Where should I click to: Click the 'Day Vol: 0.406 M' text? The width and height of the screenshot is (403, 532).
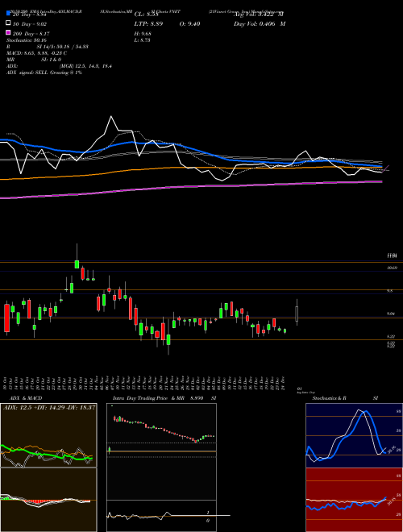pyautogui.click(x=260, y=24)
